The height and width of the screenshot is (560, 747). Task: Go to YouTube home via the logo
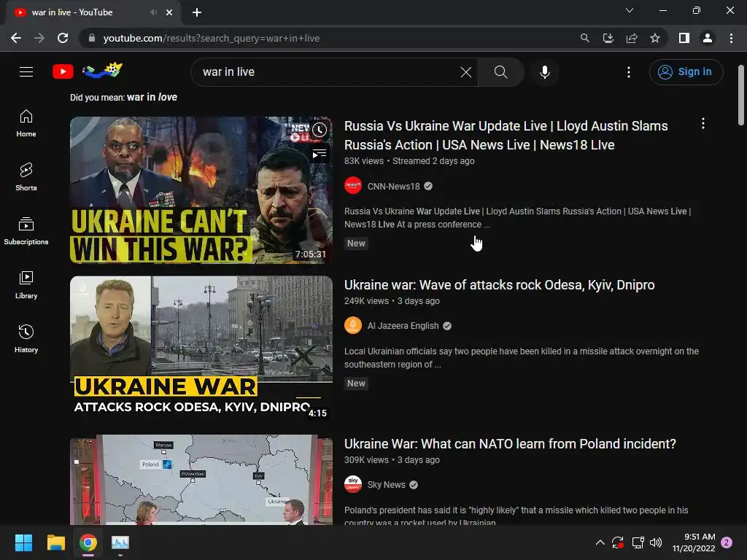63,72
